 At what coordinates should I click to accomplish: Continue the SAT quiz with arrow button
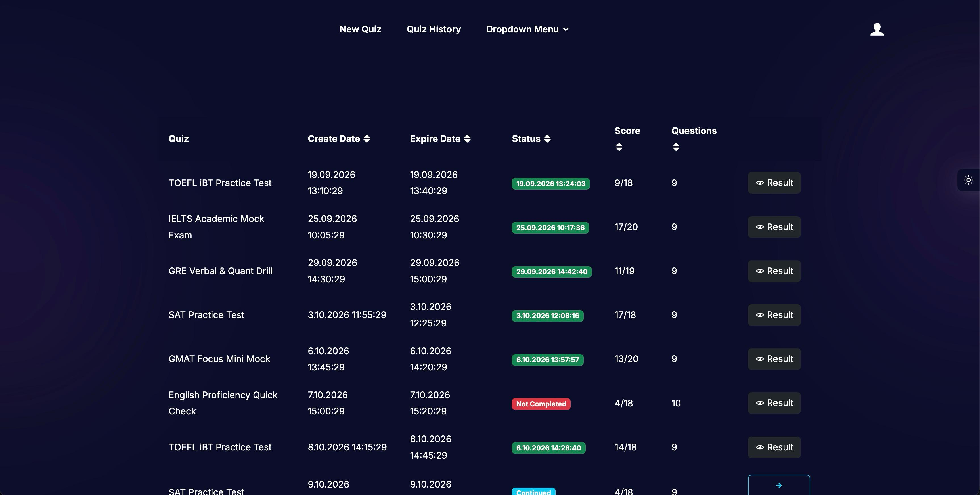[x=779, y=485]
